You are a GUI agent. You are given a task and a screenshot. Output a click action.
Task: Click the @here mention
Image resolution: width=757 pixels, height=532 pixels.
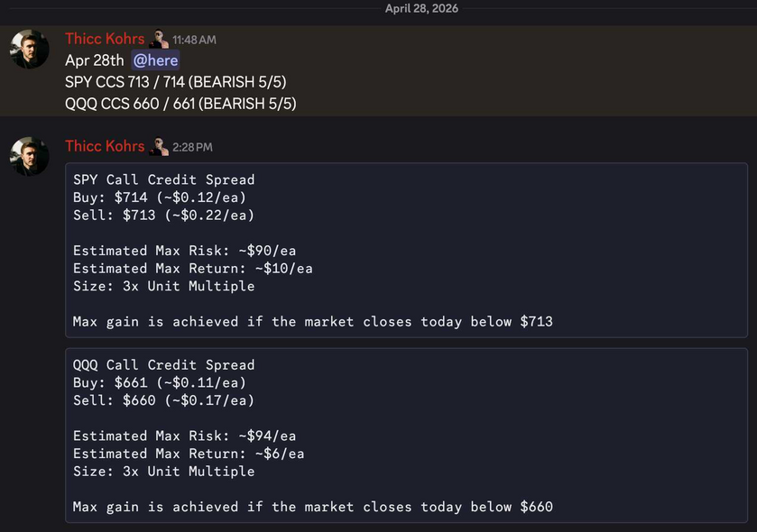(155, 60)
